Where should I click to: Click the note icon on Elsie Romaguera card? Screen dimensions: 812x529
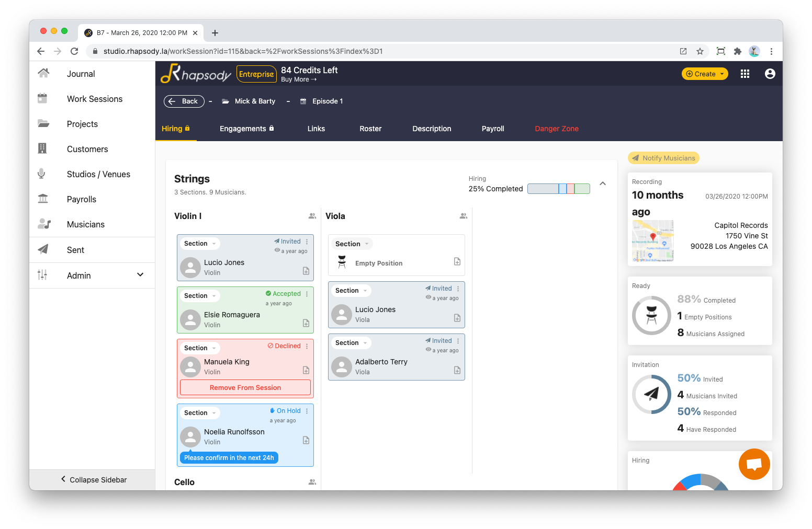click(306, 323)
